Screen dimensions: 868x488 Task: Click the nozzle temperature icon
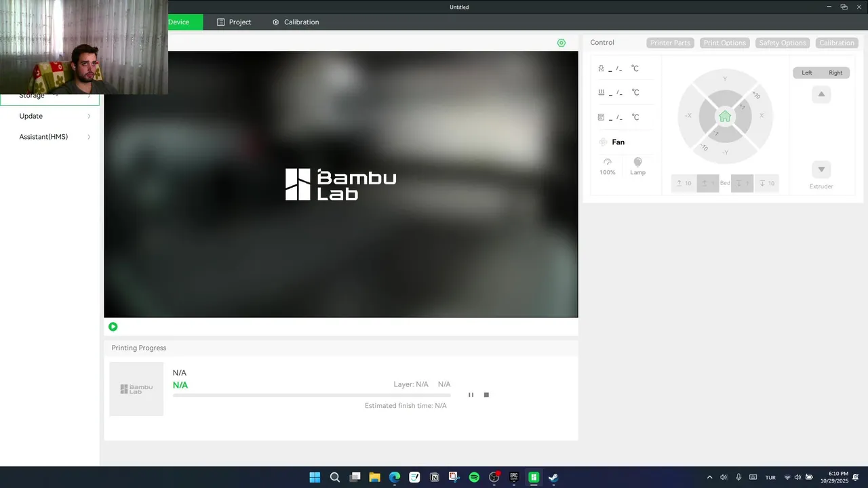[601, 68]
